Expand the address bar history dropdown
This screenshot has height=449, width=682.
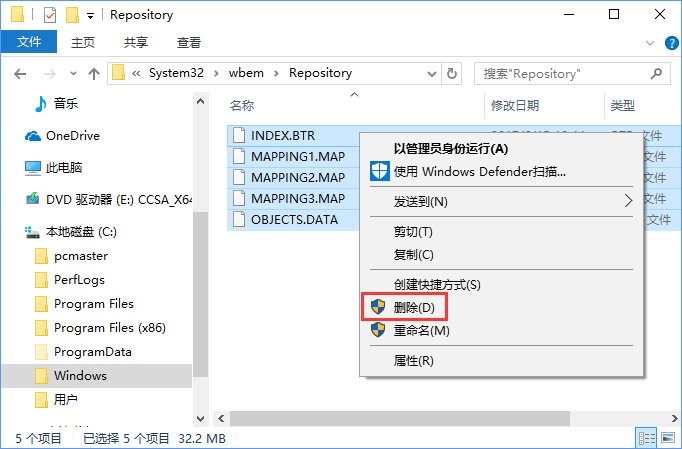[433, 73]
